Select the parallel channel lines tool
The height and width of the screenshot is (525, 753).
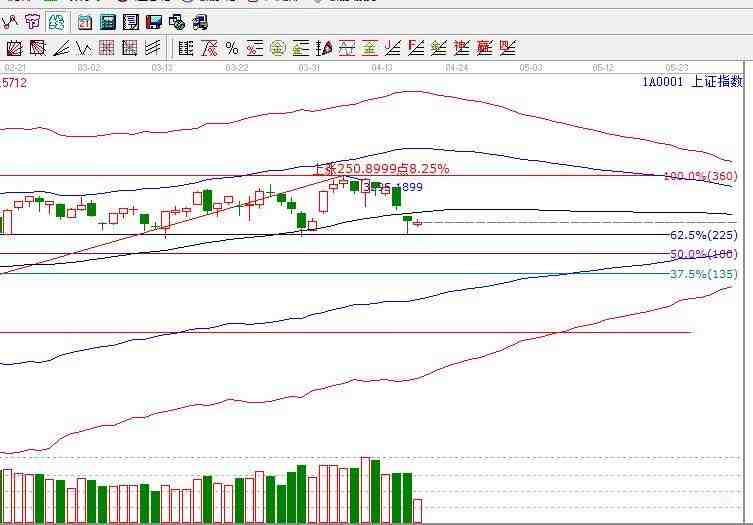coord(153,48)
